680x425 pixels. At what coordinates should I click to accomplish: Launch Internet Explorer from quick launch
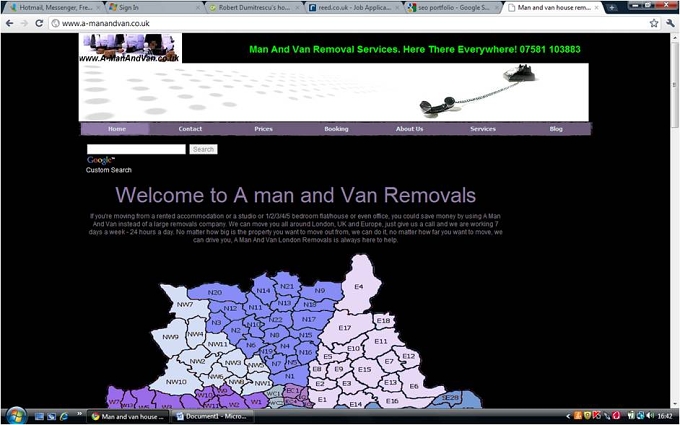click(x=64, y=417)
